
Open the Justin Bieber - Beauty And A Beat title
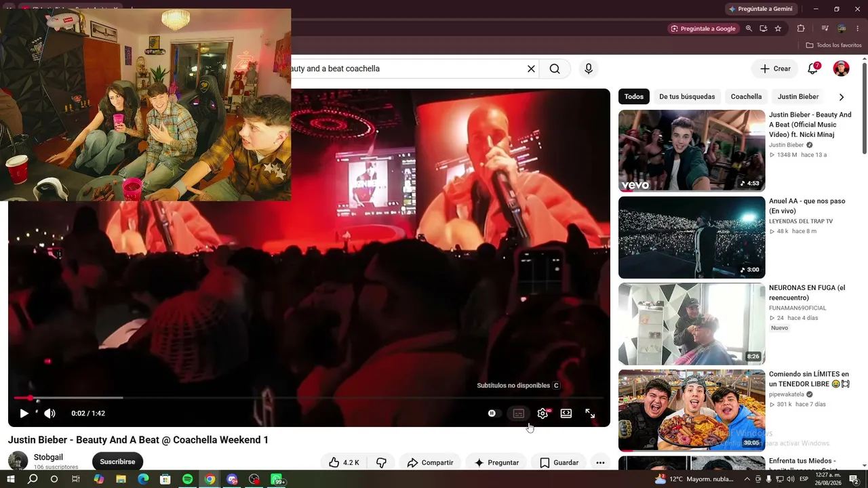pyautogui.click(x=810, y=125)
